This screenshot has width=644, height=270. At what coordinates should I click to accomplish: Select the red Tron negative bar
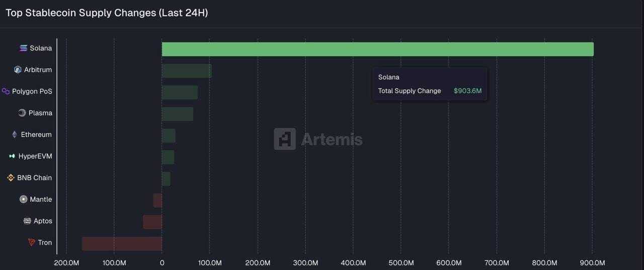point(122,244)
